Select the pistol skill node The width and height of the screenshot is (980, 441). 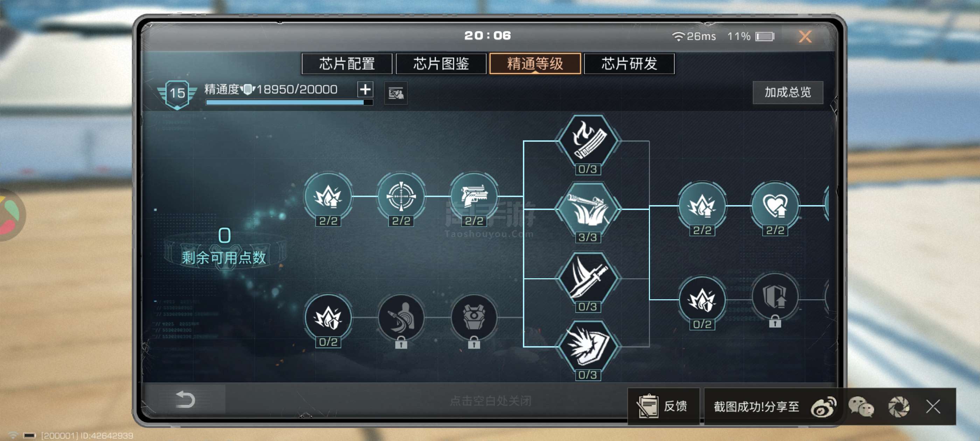(x=474, y=197)
